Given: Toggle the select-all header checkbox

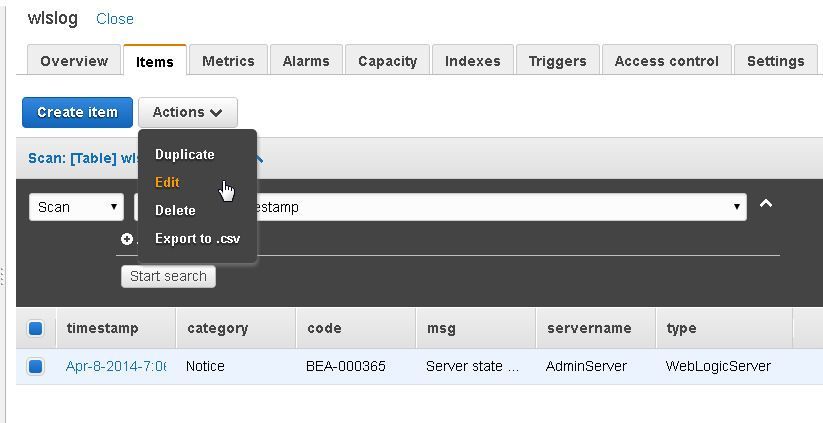Looking at the screenshot, I should point(35,329).
